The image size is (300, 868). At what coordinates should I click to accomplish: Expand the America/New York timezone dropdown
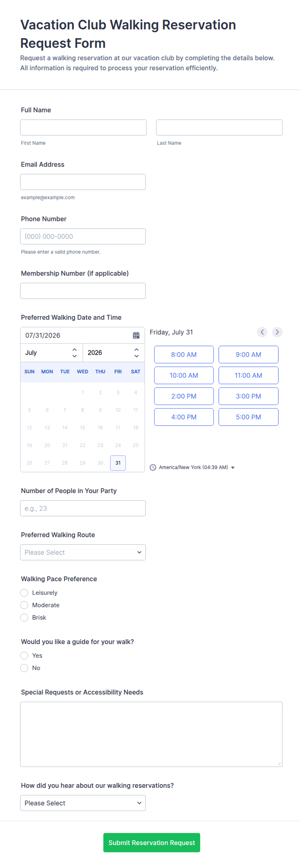click(197, 467)
